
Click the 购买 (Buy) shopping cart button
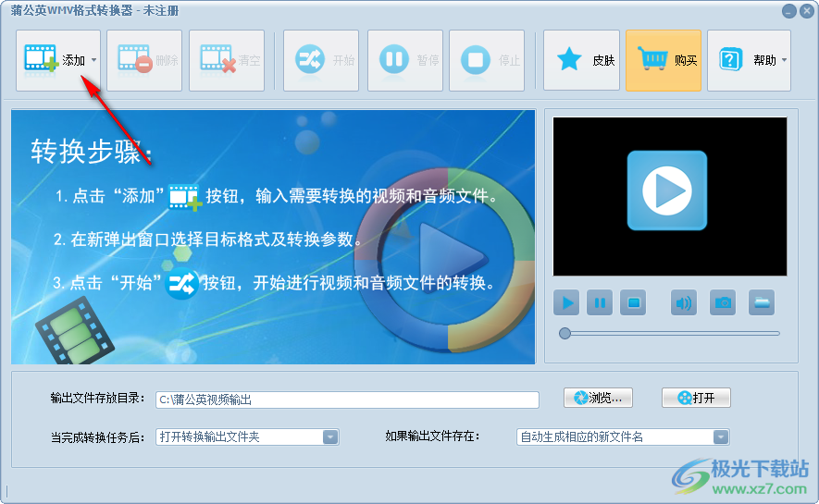[664, 60]
